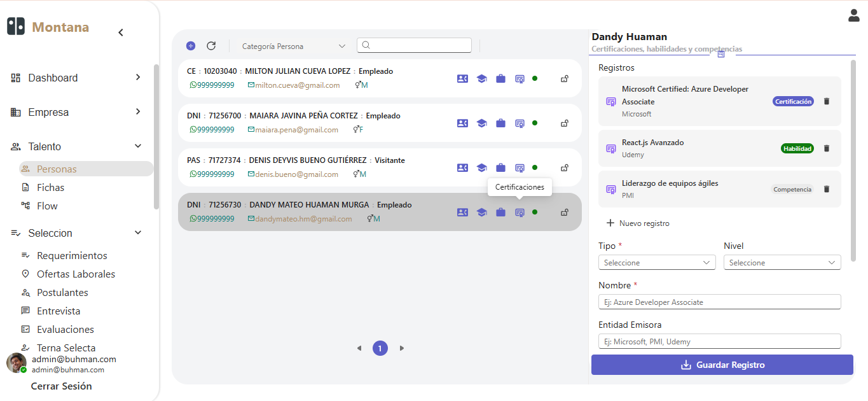Open the Certificaciones icon for Dandy Mateo Huaman Murga
The image size is (868, 401).
click(x=520, y=212)
